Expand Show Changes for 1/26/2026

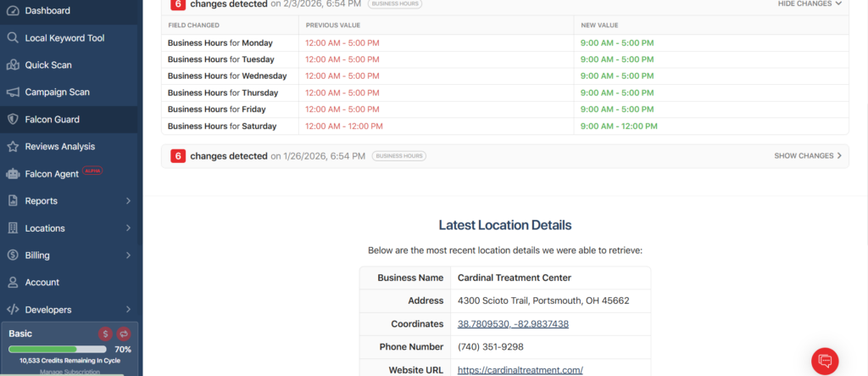click(x=808, y=156)
